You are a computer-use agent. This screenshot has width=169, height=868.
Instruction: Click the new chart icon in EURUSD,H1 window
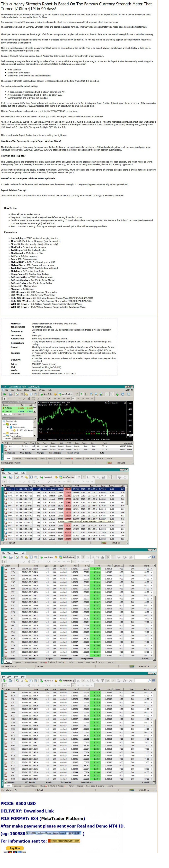coord(5,394)
